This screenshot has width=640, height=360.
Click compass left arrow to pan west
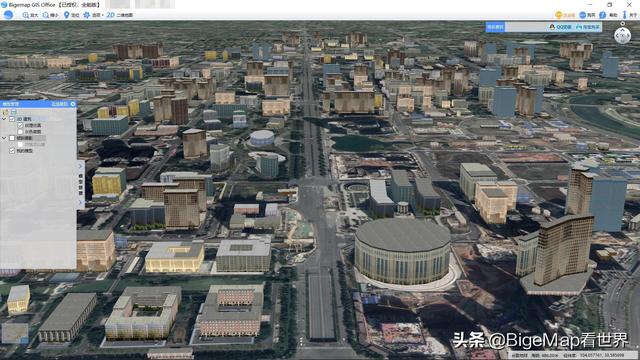617,36
